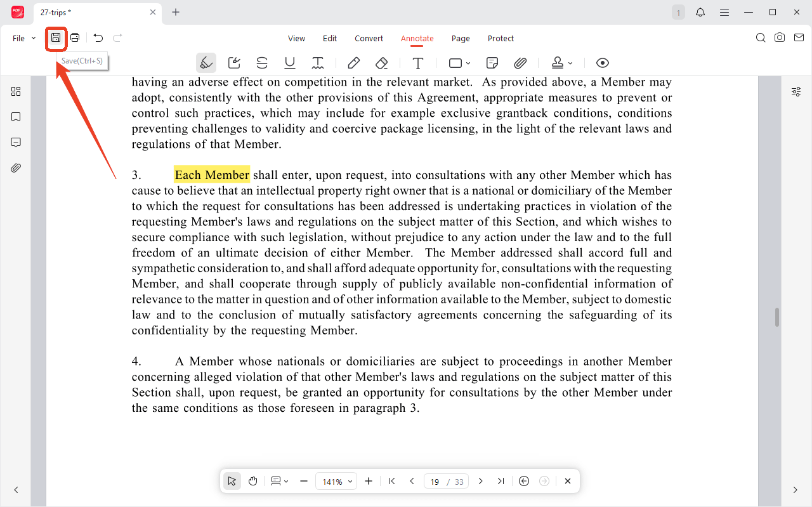
Task: Activate the select cursor tool
Action: tap(232, 481)
